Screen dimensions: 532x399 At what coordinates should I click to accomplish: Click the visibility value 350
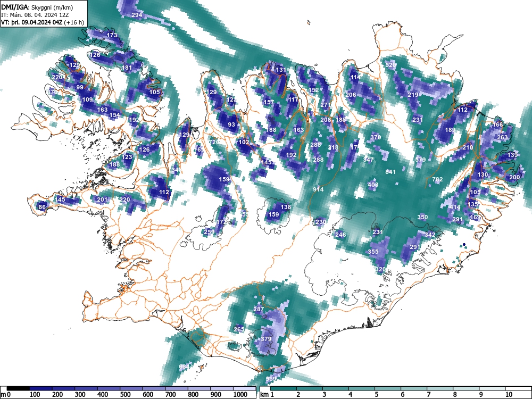[423, 217]
